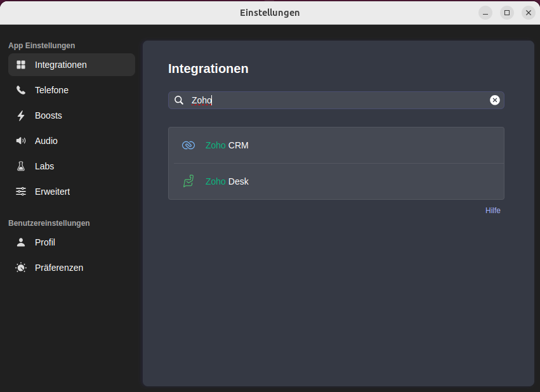Click the Labs flask icon
This screenshot has height=392, width=540.
[21, 166]
